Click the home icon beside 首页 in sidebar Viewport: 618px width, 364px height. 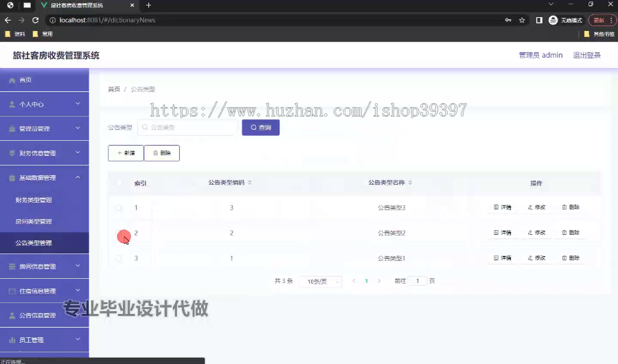(x=12, y=80)
